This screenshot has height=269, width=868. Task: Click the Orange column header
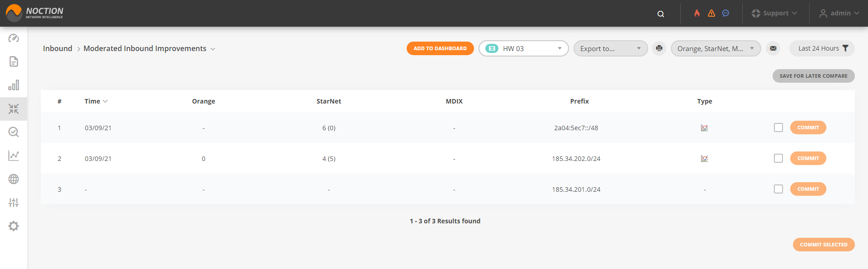(x=204, y=101)
